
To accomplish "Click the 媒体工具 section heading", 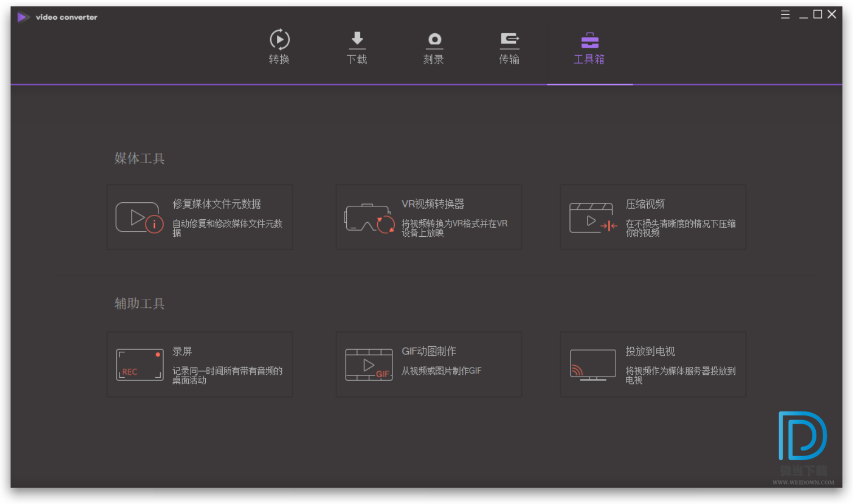I will [x=140, y=158].
